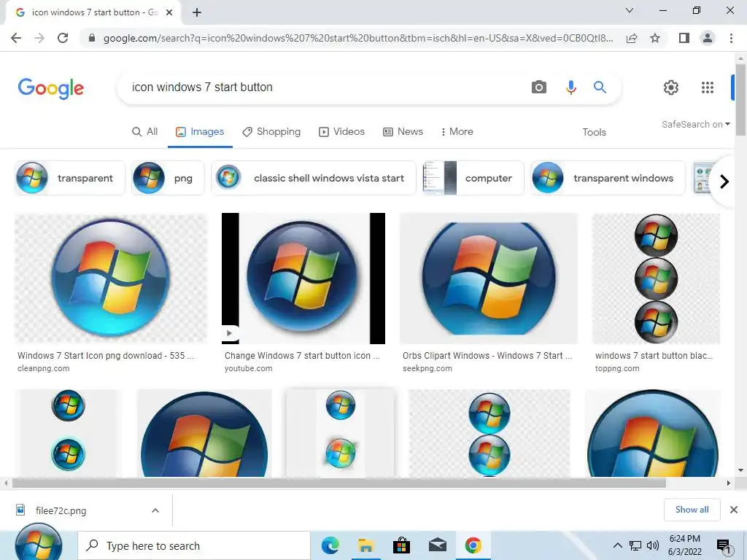747x560 pixels.
Task: Click Show all downloads
Action: pos(692,510)
